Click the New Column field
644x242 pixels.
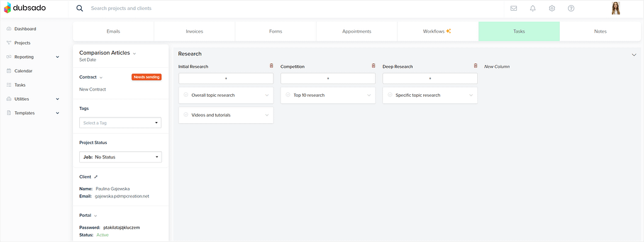(497, 67)
